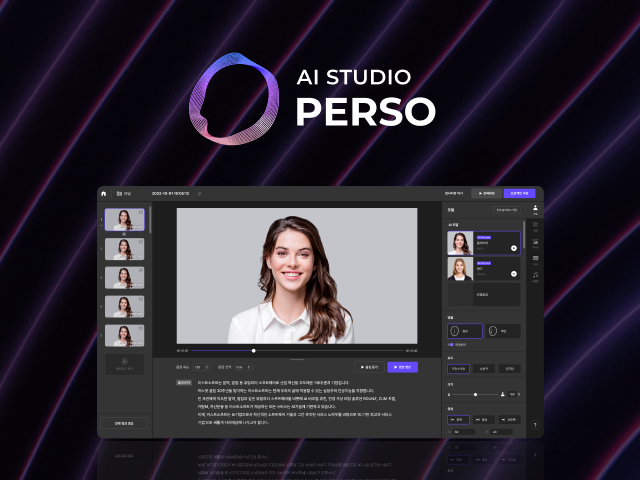Play the second AI model's preview clip
This screenshot has height=480, width=640.
pyautogui.click(x=513, y=274)
